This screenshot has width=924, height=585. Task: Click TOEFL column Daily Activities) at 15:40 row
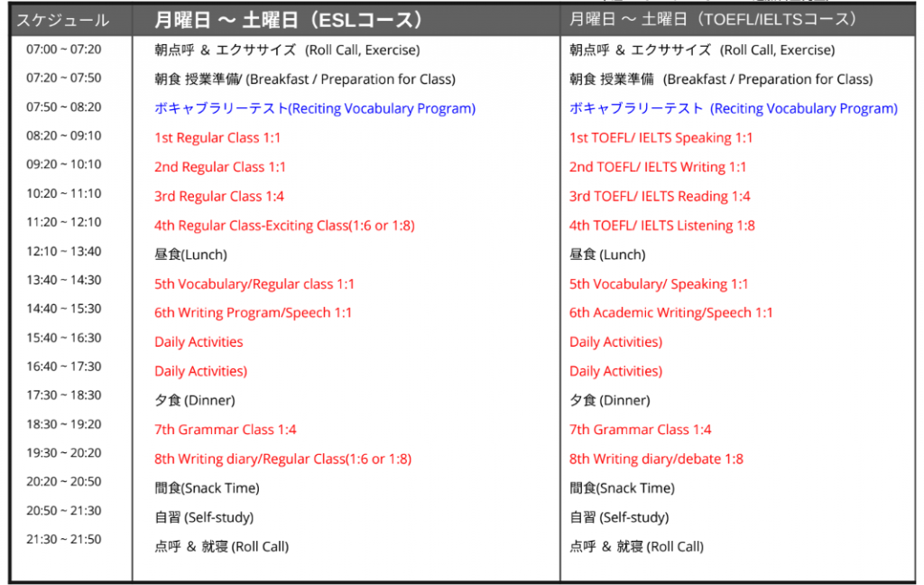(x=615, y=342)
